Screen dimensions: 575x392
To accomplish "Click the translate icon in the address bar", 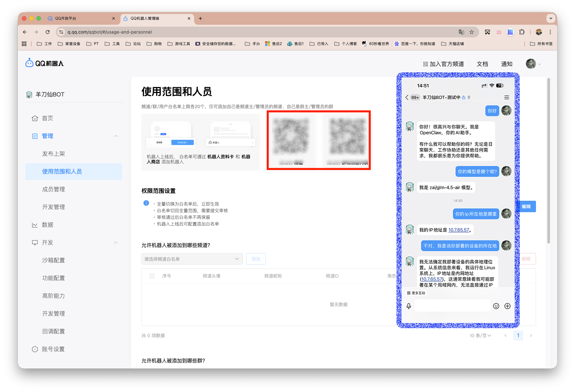I will click(461, 32).
